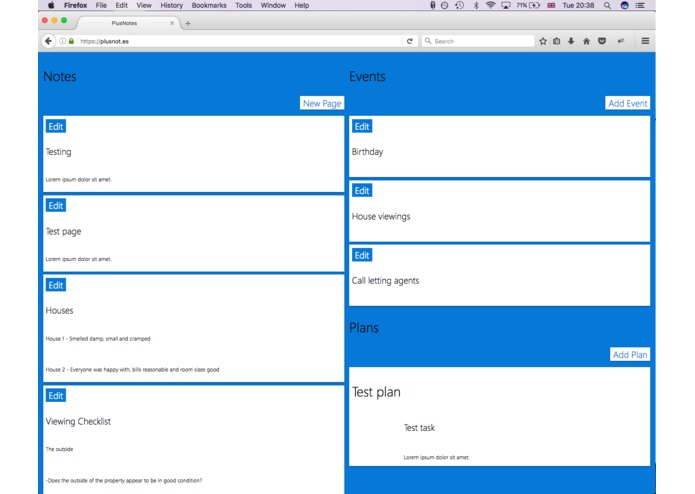The image size is (695, 494).
Task: Bookmark this page with the star icon
Action: 543,41
